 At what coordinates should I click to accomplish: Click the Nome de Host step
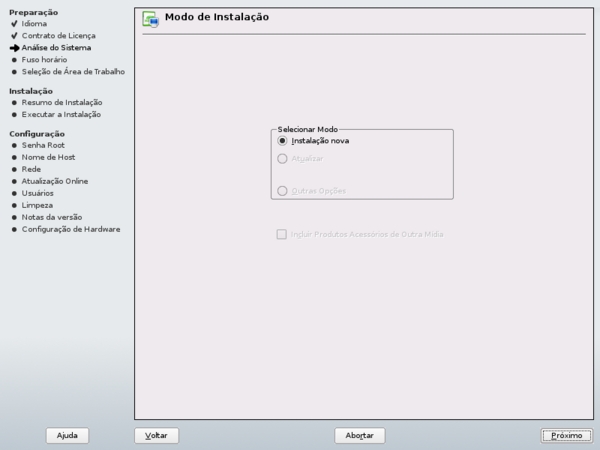pos(48,157)
